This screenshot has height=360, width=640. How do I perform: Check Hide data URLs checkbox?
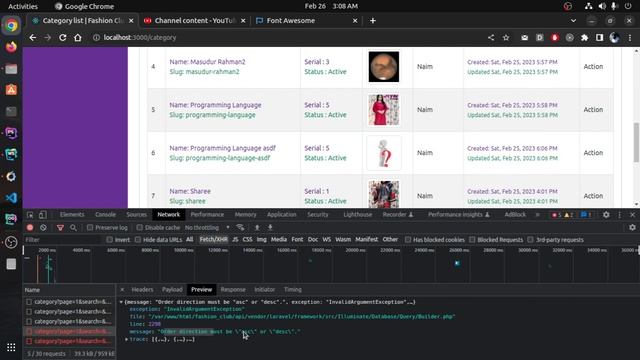[138, 240]
